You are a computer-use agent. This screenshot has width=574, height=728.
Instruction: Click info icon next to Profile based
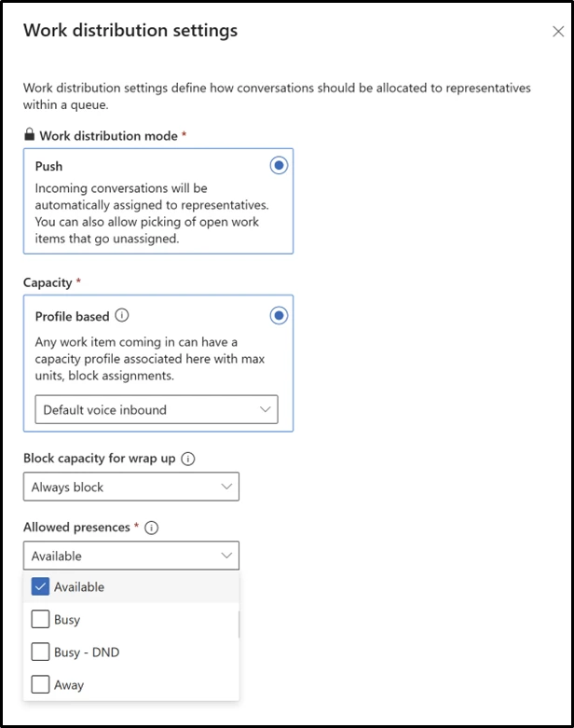click(x=121, y=316)
